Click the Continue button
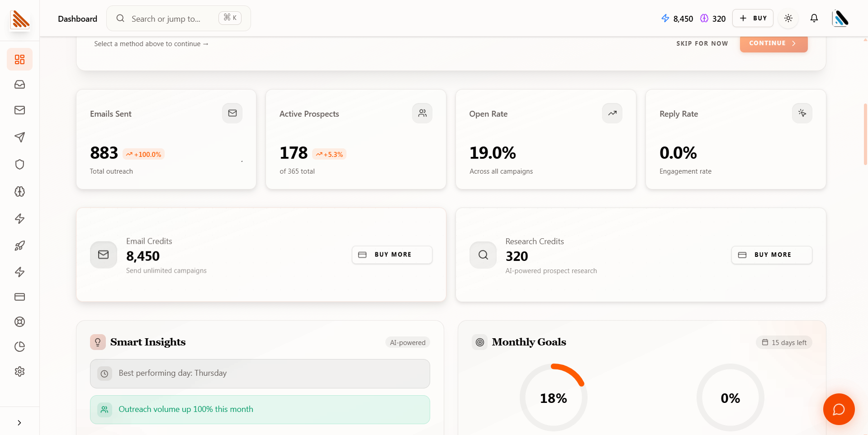Image resolution: width=868 pixels, height=435 pixels. pos(773,43)
